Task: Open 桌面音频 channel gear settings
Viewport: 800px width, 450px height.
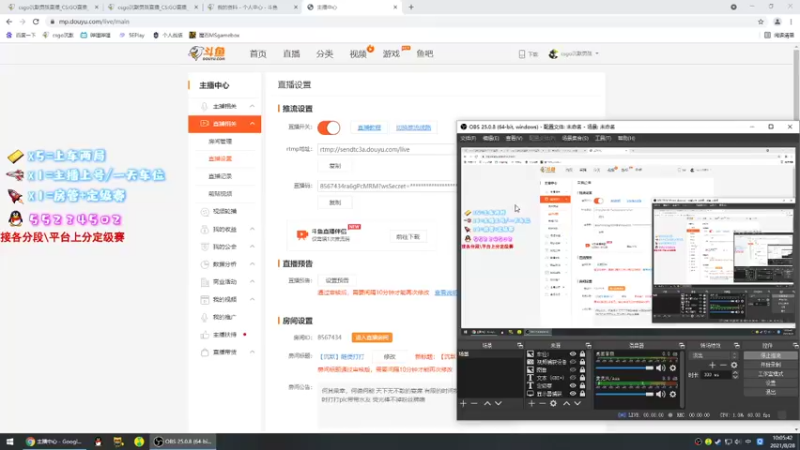Action: (673, 368)
